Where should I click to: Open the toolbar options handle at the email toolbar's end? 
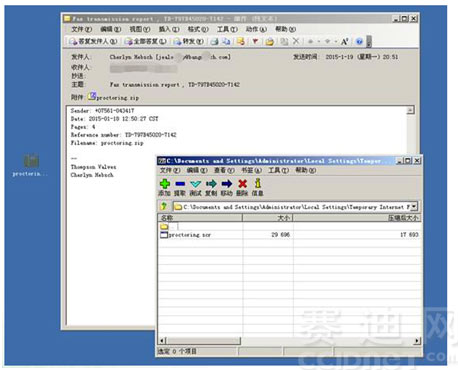coord(369,41)
